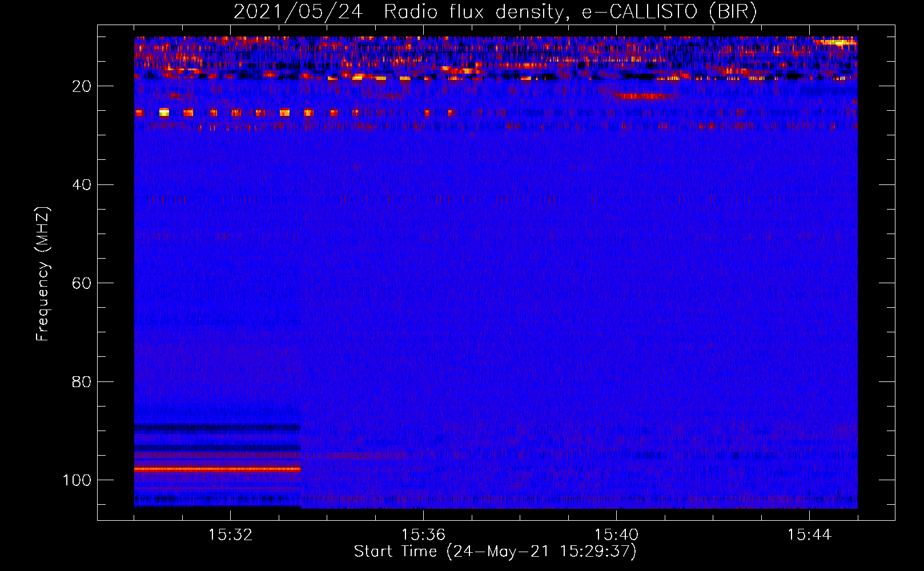Screen dimensions: 924x571
Task: Pick the "80" frequency tick label
Action: pos(82,382)
